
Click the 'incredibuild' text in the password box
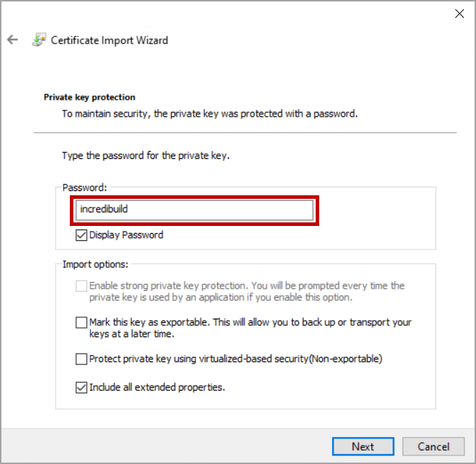104,210
